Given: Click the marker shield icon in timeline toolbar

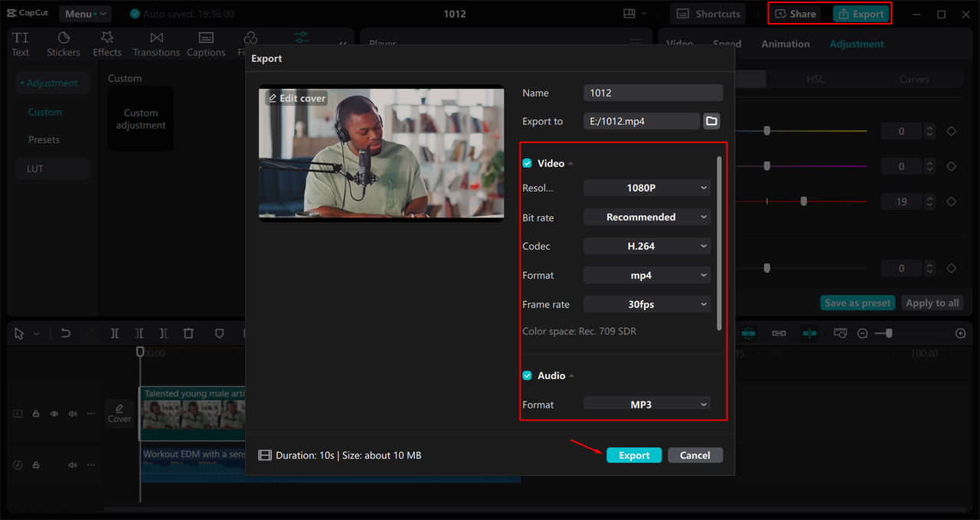Looking at the screenshot, I should pyautogui.click(x=219, y=333).
